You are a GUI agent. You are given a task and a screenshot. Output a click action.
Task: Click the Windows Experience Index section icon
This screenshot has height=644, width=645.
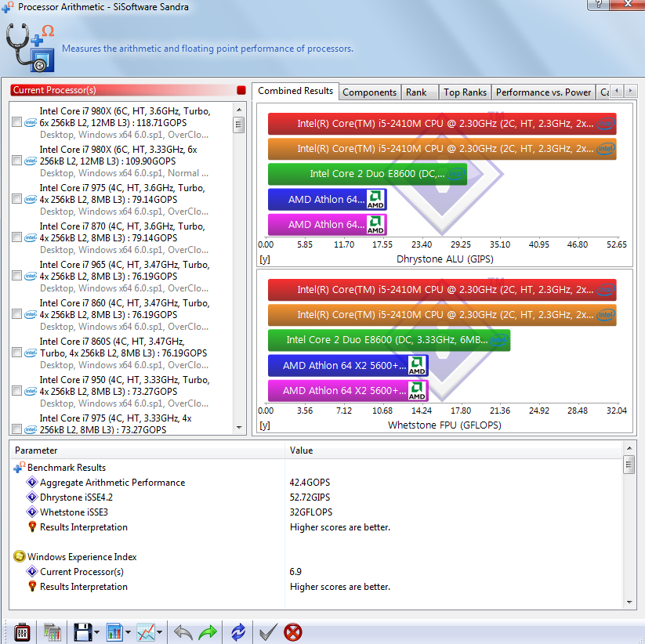pos(20,556)
